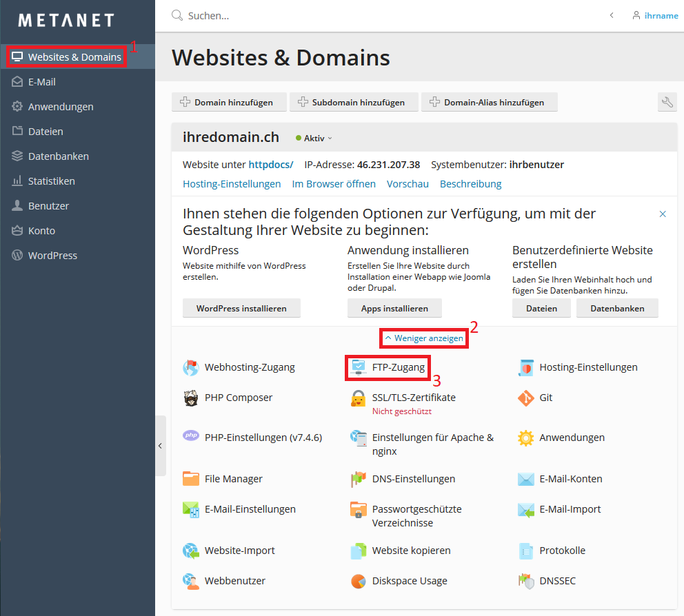Image resolution: width=684 pixels, height=616 pixels.
Task: Open File Manager folder icon
Action: pos(191,479)
